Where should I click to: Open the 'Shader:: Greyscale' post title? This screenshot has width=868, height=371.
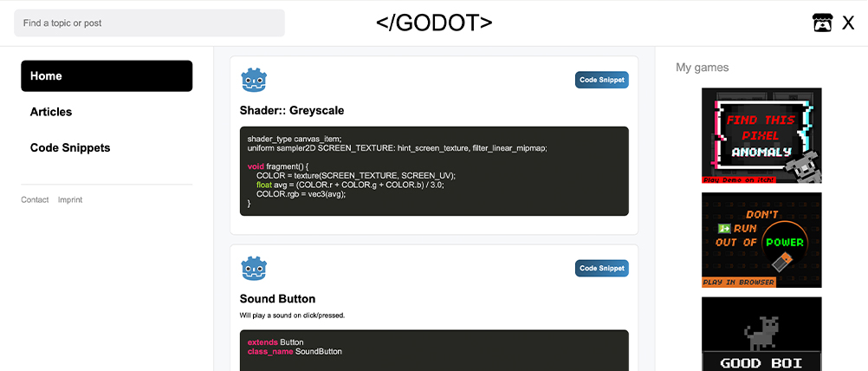[292, 111]
